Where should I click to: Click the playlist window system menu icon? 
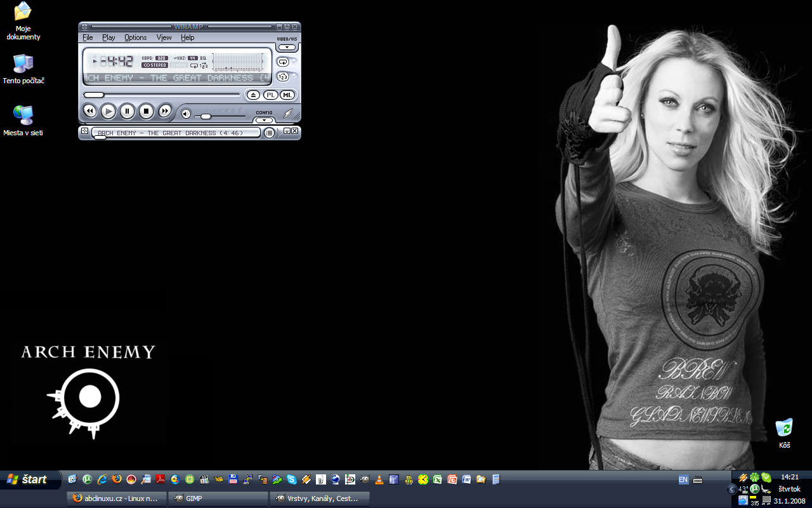click(x=84, y=130)
